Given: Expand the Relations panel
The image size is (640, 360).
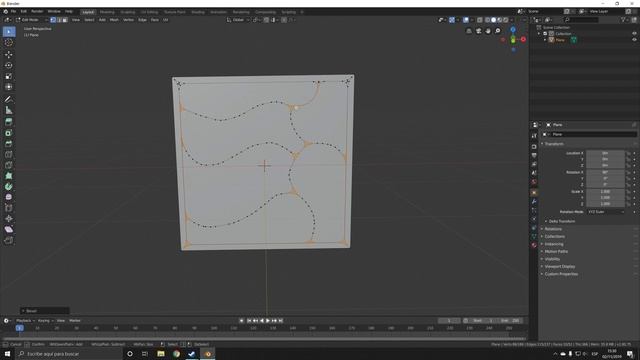Looking at the screenshot, I should pos(553,229).
